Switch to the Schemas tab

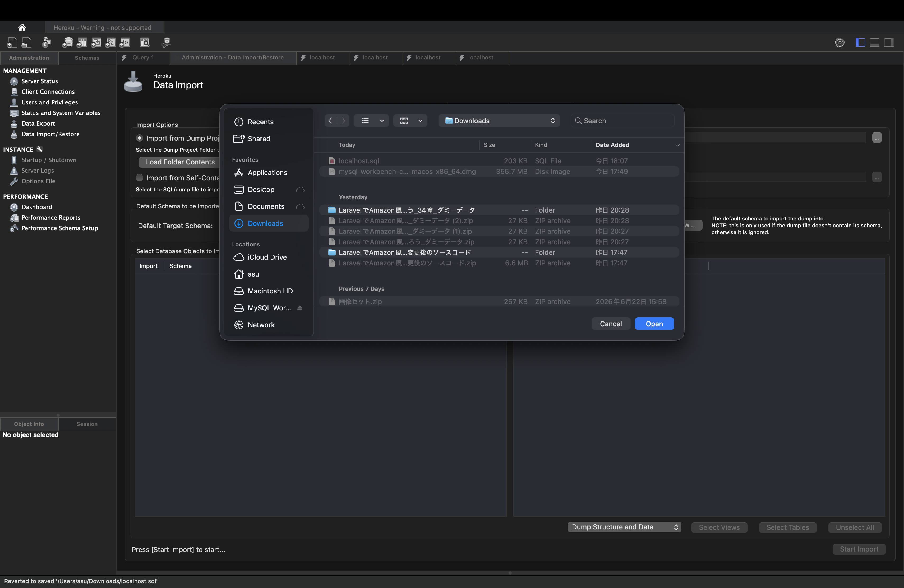pos(87,58)
